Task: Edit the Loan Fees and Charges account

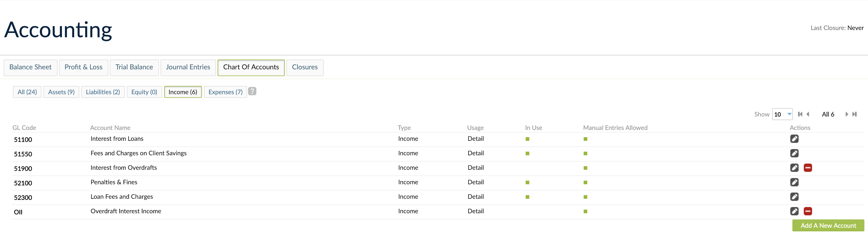Action: tap(794, 197)
